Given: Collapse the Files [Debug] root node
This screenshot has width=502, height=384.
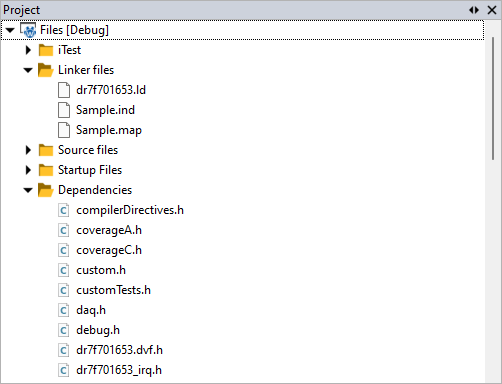Looking at the screenshot, I should (10, 30).
